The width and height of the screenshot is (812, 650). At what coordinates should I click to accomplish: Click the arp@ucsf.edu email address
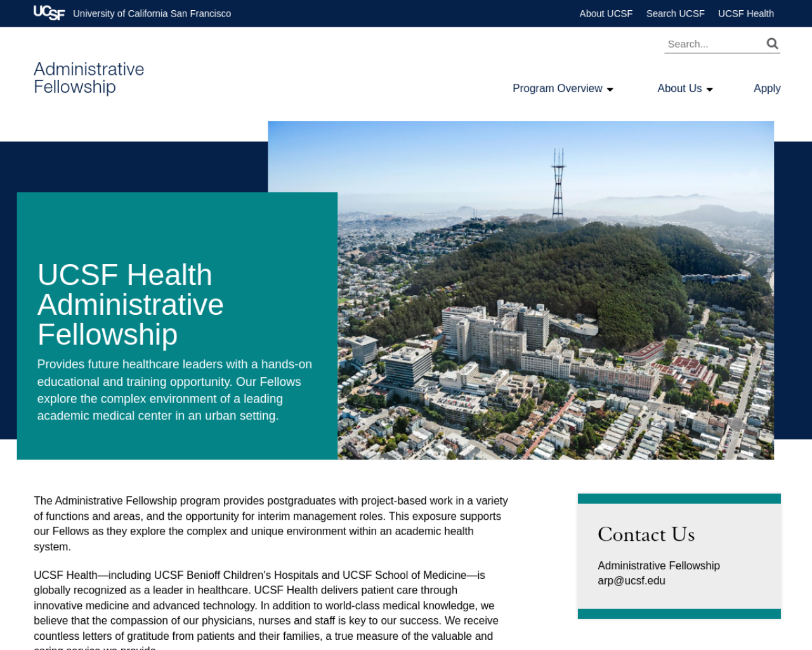click(x=631, y=580)
